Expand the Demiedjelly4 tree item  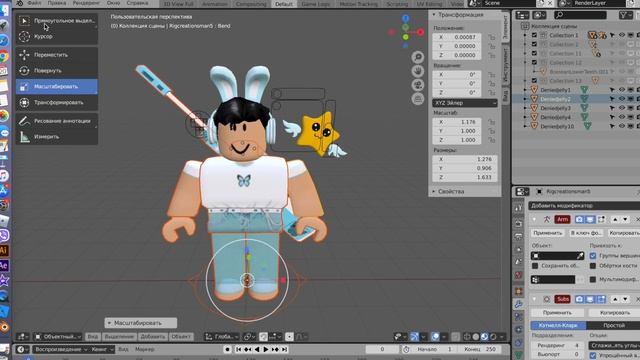point(525,118)
